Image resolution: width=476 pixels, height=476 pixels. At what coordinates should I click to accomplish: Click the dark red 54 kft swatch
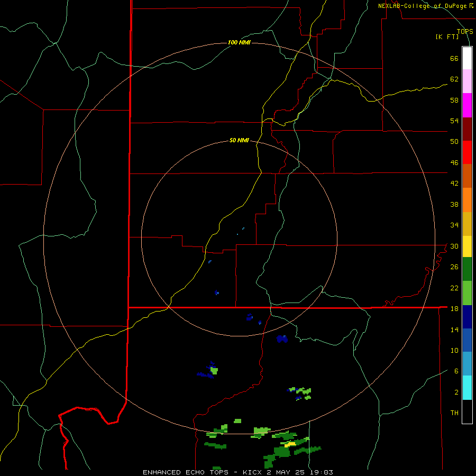pos(467,129)
